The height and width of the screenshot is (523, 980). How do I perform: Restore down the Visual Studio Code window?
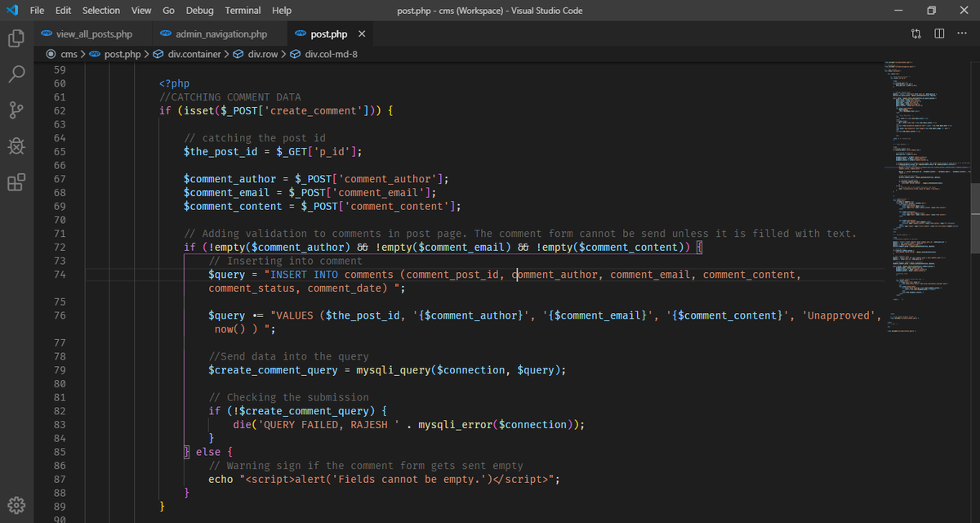pyautogui.click(x=932, y=10)
